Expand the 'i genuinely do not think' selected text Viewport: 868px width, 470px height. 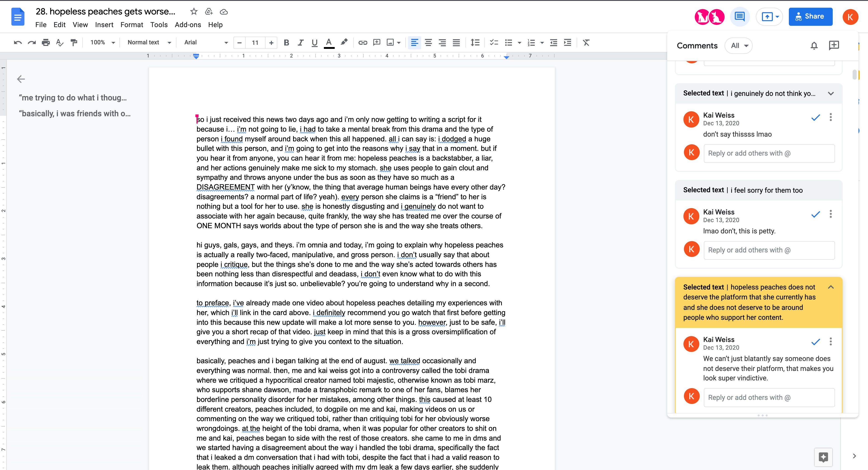pos(831,93)
